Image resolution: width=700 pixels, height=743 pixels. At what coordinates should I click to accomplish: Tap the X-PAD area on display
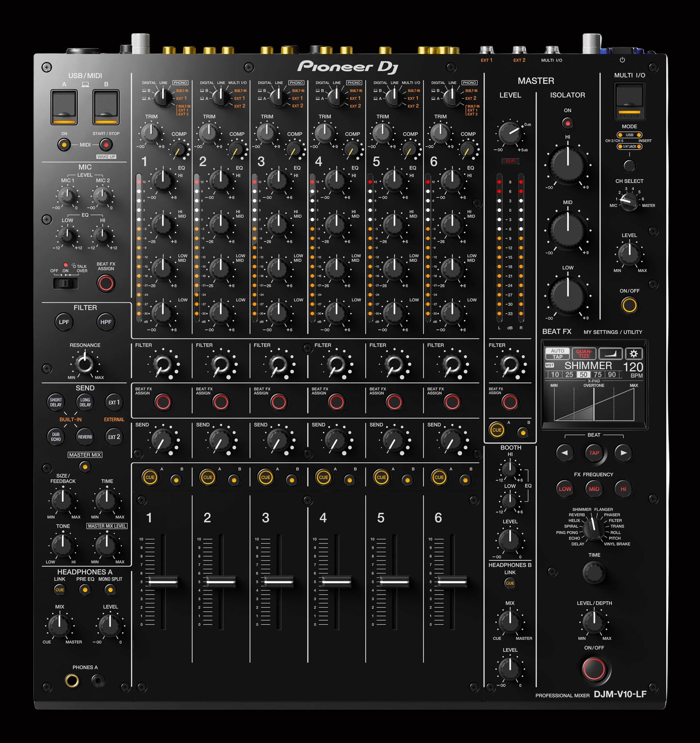point(594,404)
